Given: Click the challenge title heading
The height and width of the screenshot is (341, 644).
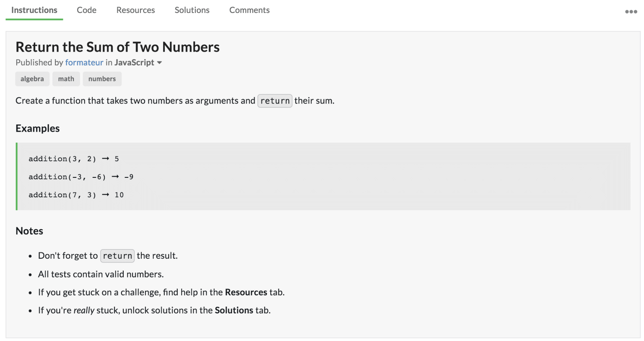Looking at the screenshot, I should pyautogui.click(x=117, y=47).
